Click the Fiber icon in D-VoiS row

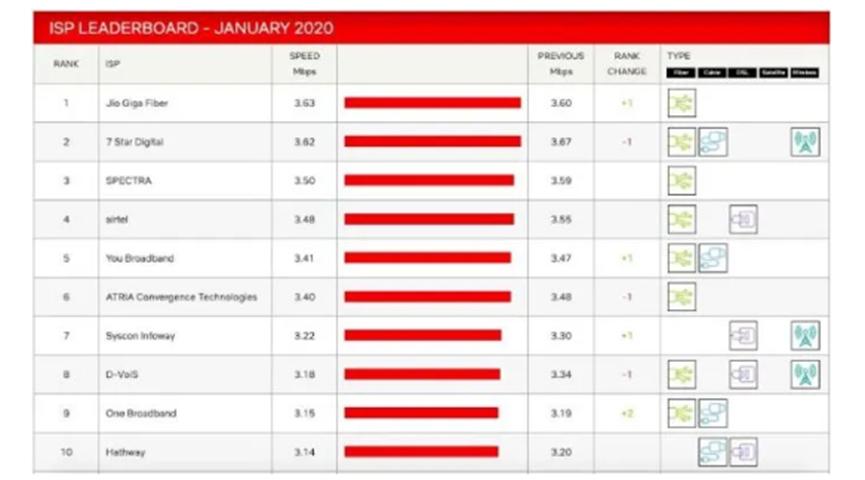(x=681, y=375)
